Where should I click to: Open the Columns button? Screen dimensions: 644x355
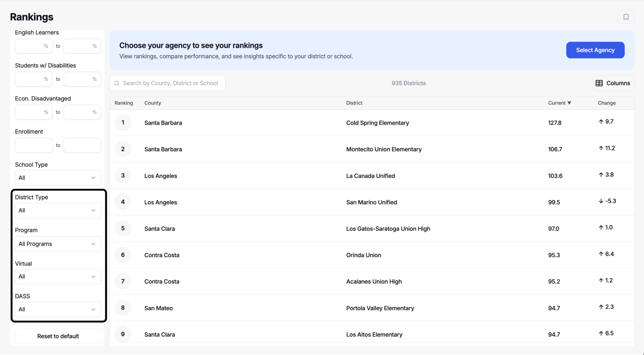tap(613, 83)
